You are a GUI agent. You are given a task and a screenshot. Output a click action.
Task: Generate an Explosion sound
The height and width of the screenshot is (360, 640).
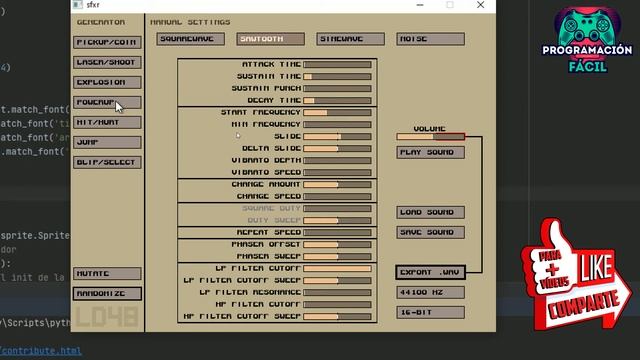pos(107,82)
